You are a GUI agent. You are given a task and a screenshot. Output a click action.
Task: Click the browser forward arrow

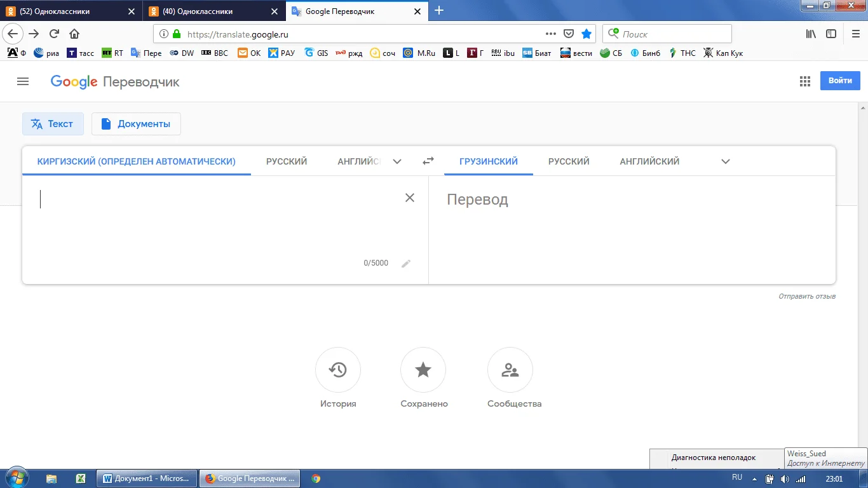(x=34, y=34)
